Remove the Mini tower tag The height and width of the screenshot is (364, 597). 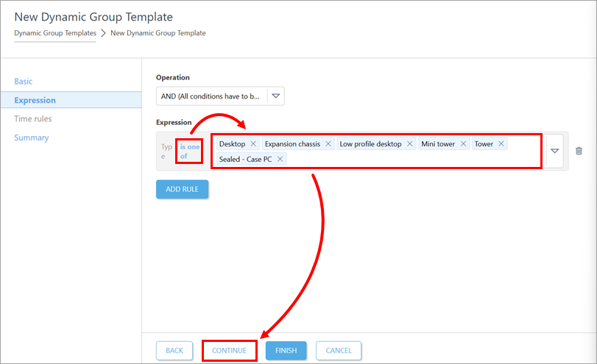[x=464, y=144]
